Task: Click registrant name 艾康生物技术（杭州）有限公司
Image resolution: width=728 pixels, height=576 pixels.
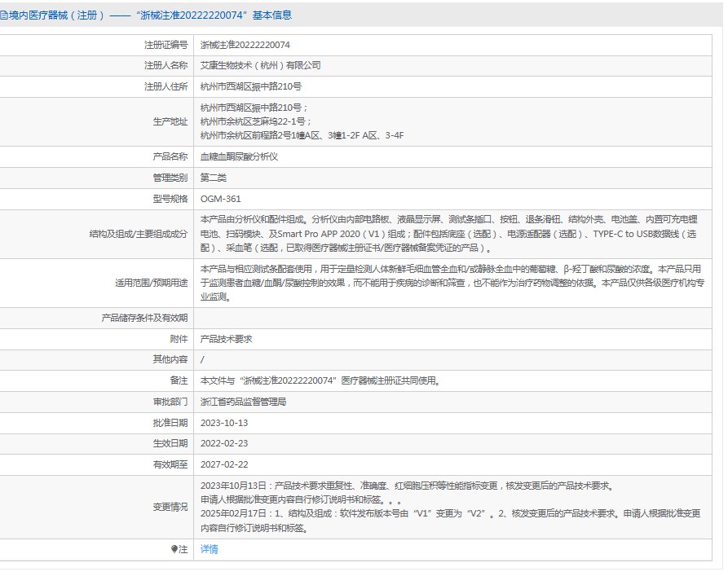Action: click(x=261, y=65)
